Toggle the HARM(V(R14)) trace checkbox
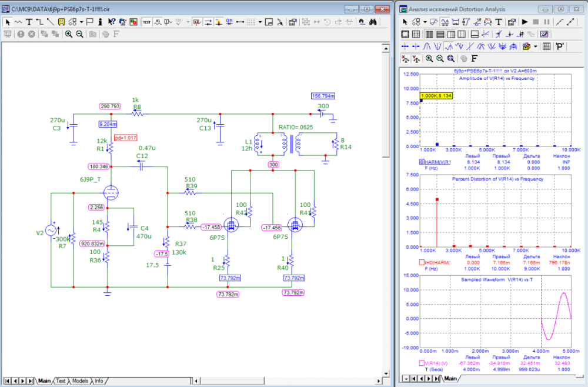588x387 pixels. [422, 161]
